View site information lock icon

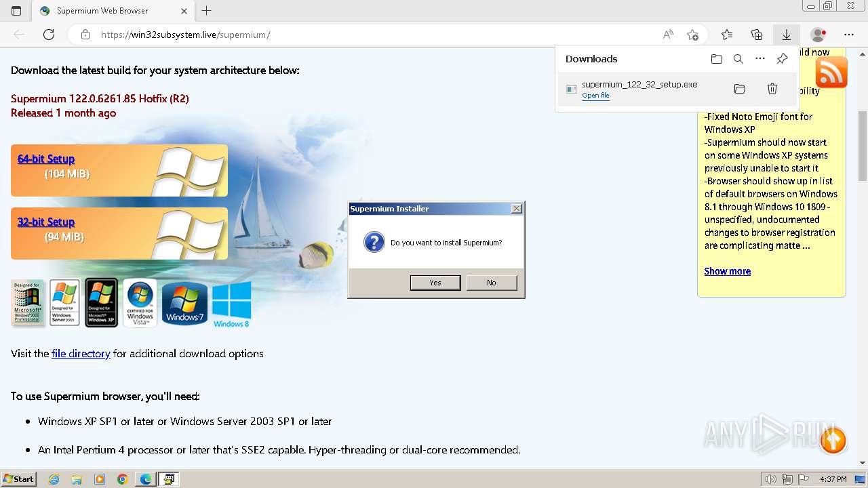(x=85, y=35)
